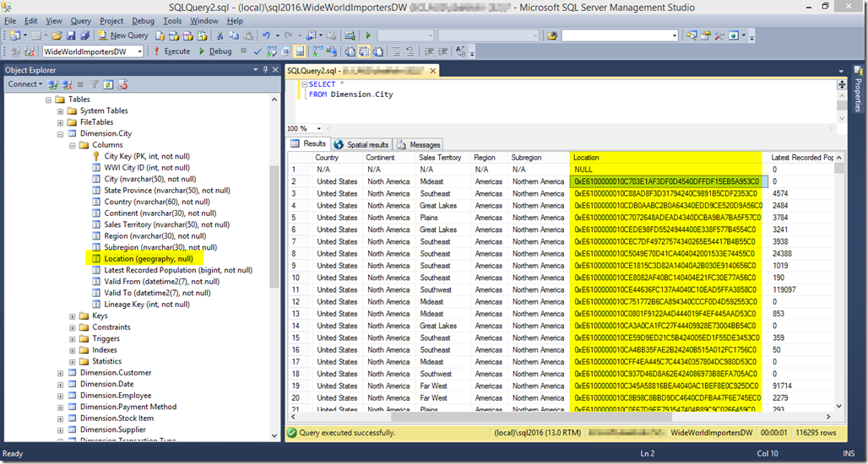Expand the System Tables folder
Screen dimensions: 868x464
(x=60, y=111)
